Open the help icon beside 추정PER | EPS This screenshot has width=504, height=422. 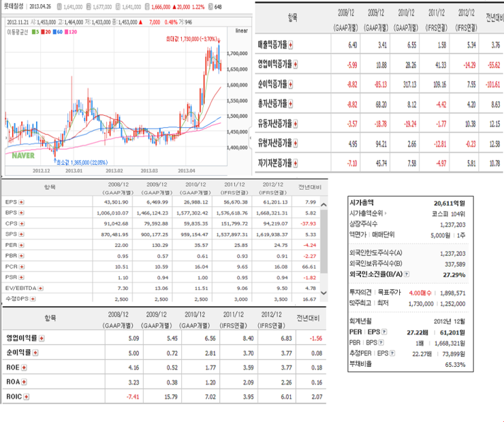(392, 353)
